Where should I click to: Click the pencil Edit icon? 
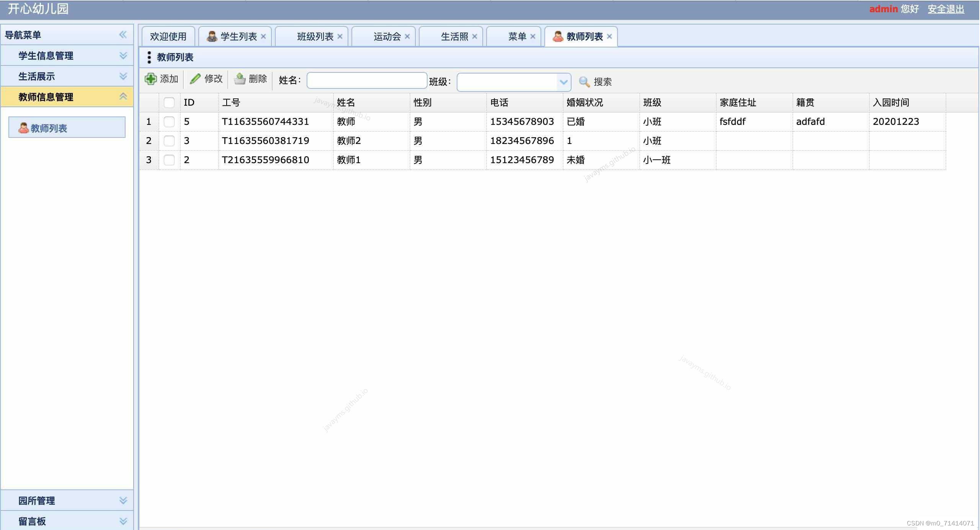point(195,79)
